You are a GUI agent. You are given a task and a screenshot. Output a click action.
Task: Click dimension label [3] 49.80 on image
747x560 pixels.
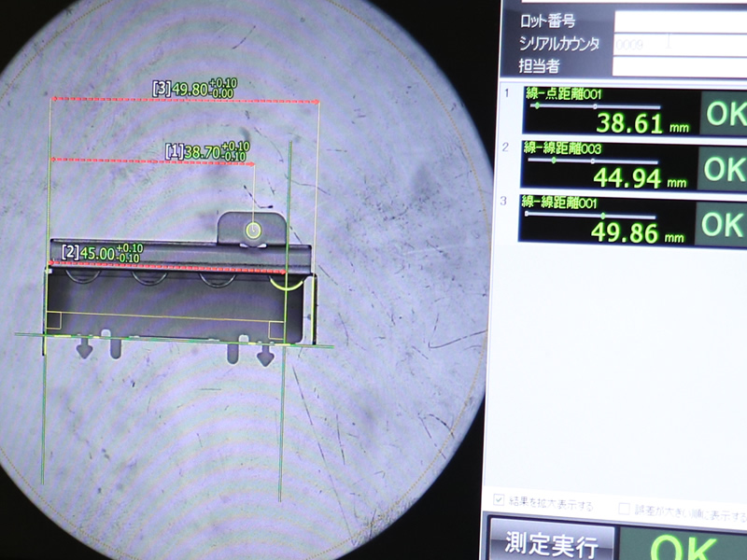194,89
